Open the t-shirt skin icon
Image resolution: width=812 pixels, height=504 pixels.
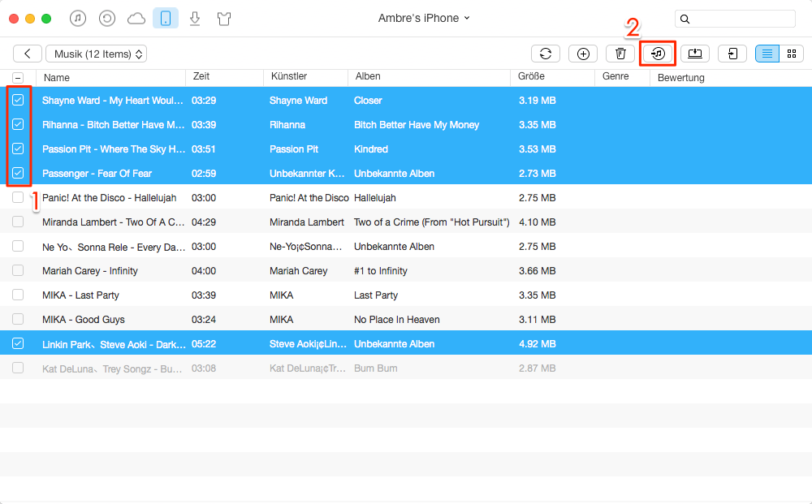224,19
